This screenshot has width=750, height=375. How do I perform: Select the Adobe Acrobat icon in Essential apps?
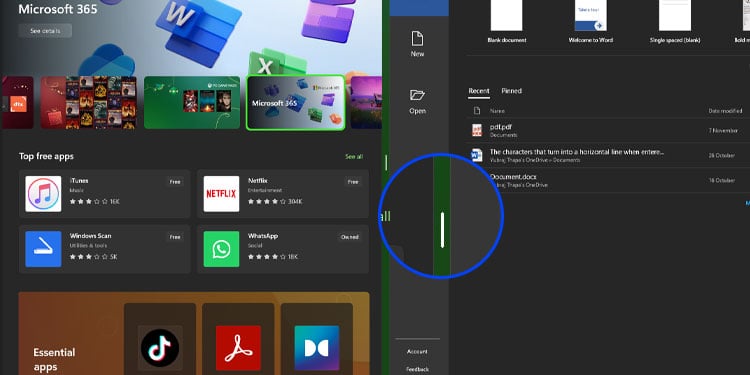[x=238, y=348]
